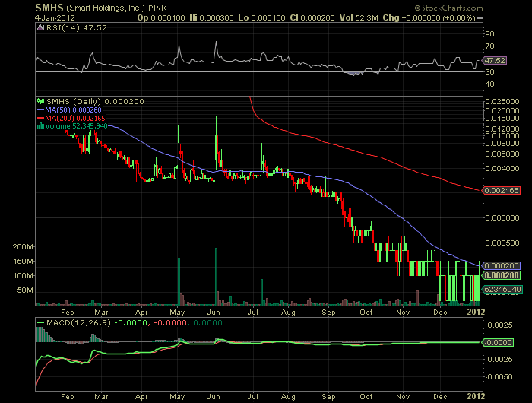This screenshot has height=403, width=532.
Task: Click May on the price panel date axis
Action: tap(177, 313)
